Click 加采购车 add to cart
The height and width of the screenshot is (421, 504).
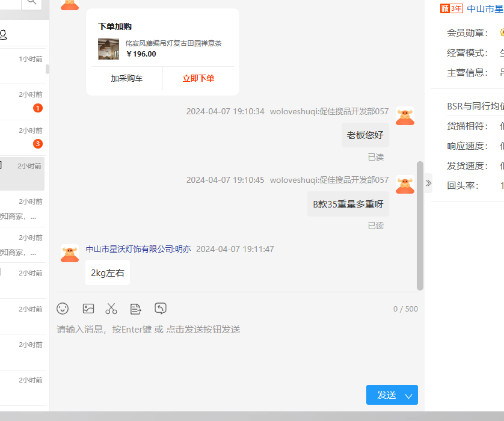126,78
